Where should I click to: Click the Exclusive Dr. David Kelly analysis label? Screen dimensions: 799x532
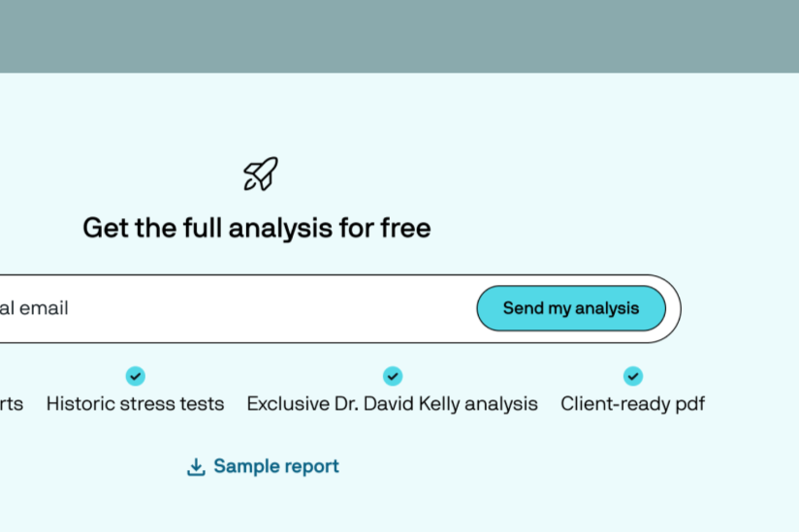pos(393,404)
